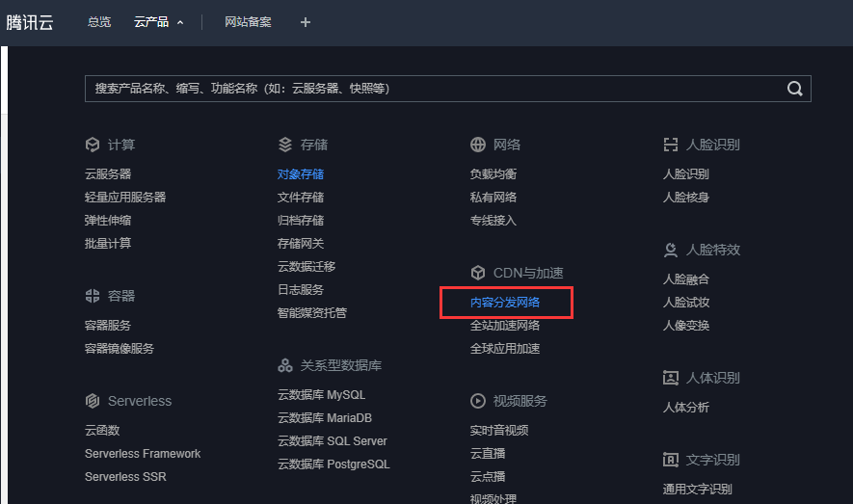Open 云直播 product link

point(488,454)
